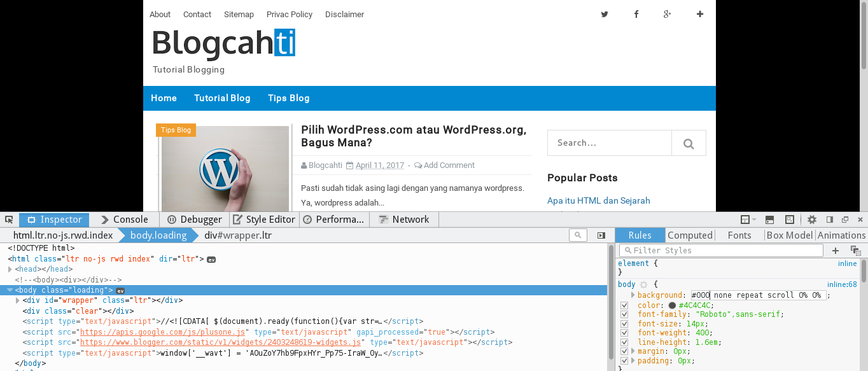
Task: Toggle the split console
Action: point(769,219)
